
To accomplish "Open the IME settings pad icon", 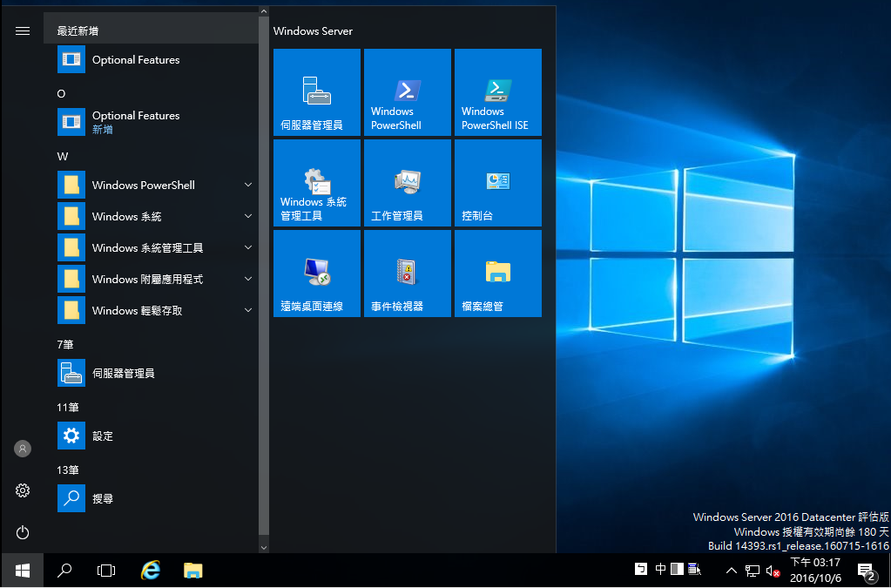I will tap(694, 569).
